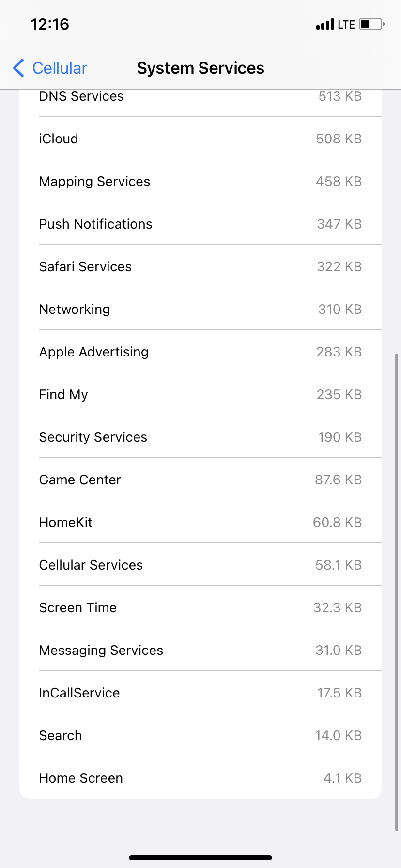The height and width of the screenshot is (868, 401).
Task: Select the Find My row
Action: tap(200, 395)
